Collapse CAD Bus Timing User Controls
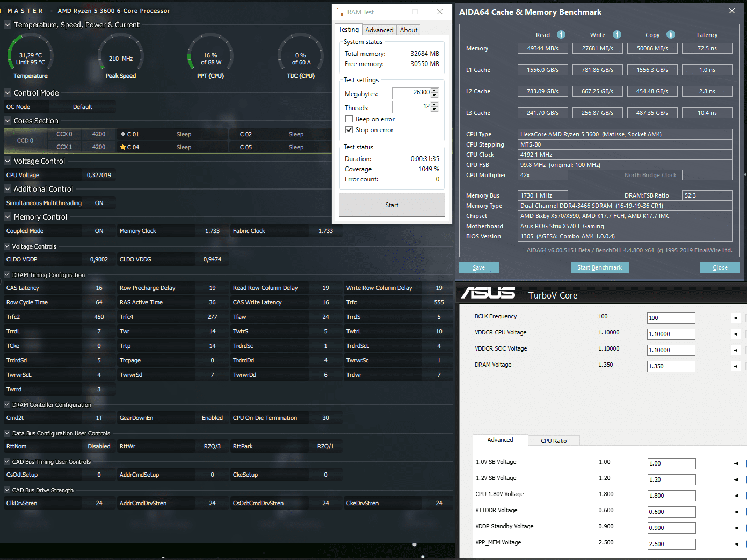Image resolution: width=747 pixels, height=560 pixels. coord(7,462)
